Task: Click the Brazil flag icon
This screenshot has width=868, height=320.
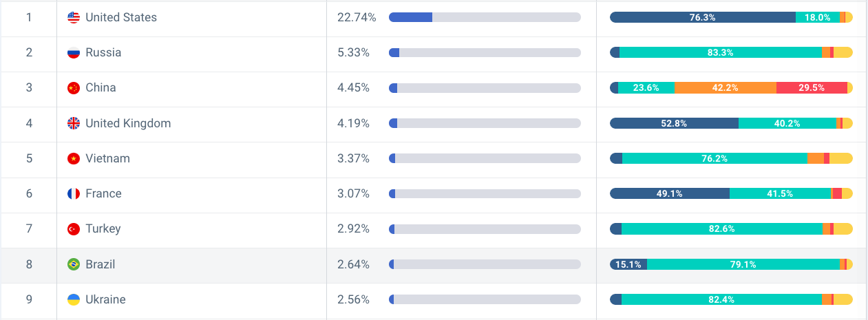Action: pos(74,264)
